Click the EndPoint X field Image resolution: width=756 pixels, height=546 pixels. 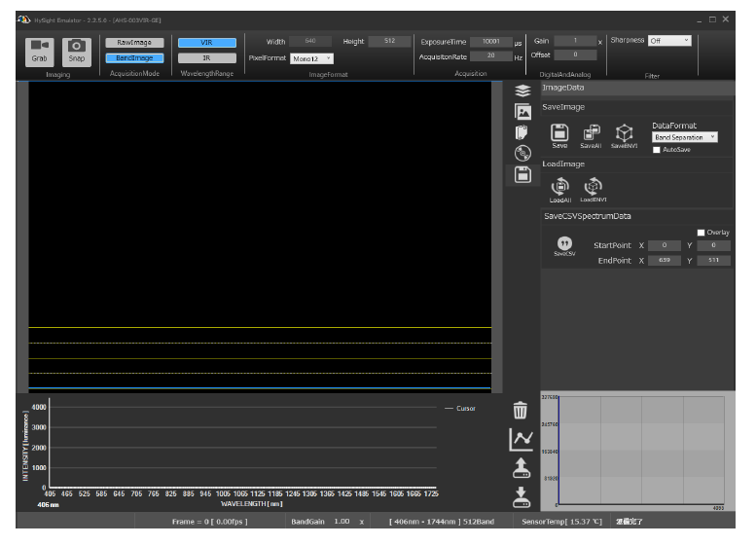pos(665,261)
